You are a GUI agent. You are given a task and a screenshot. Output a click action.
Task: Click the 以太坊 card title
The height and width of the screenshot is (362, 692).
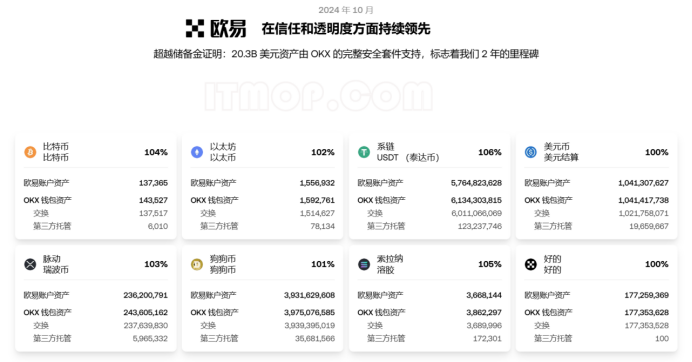(x=223, y=147)
